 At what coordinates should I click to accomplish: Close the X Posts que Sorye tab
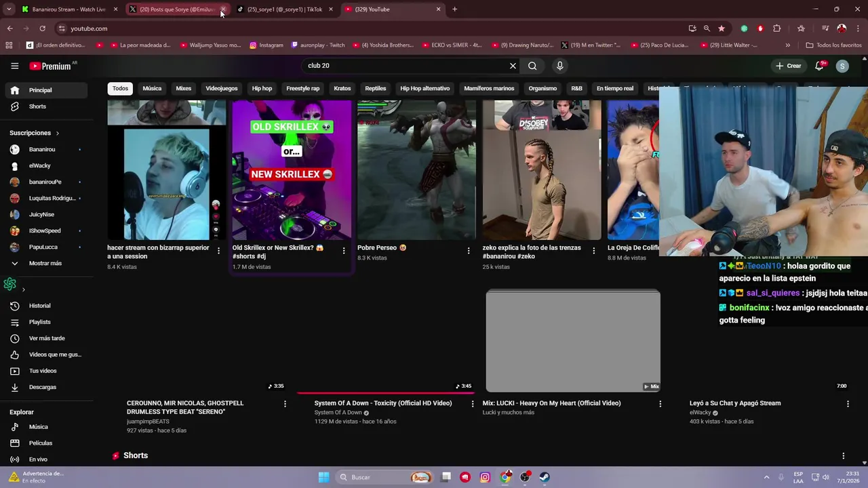223,9
